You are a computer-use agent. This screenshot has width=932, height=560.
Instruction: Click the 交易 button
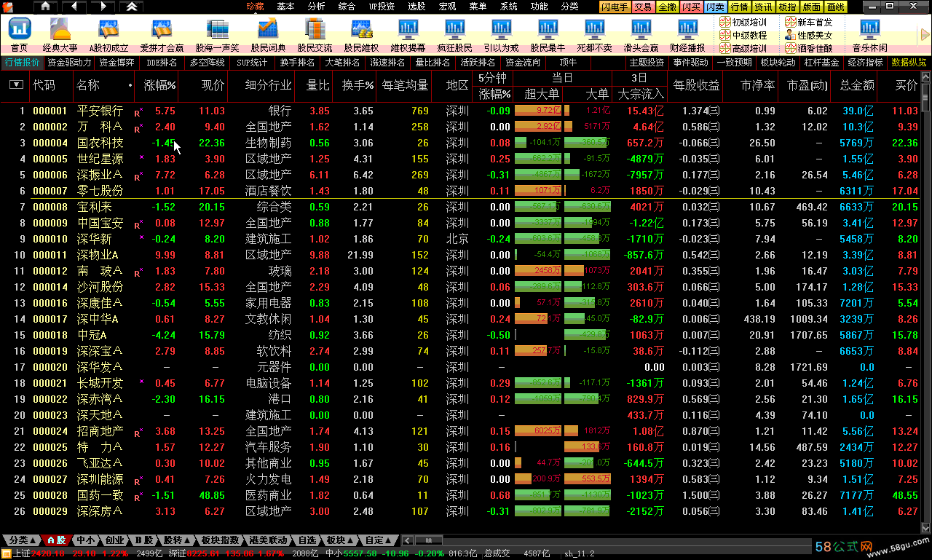coord(643,7)
